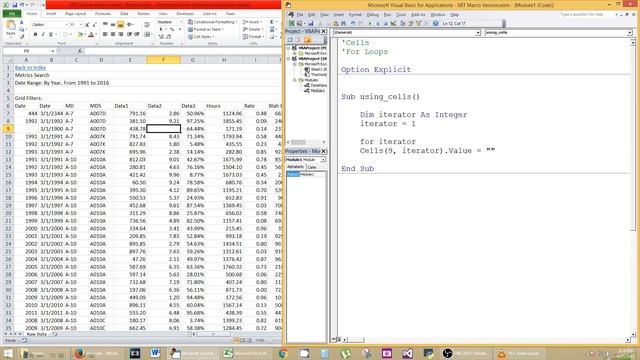Click Toggle Folders icon in Project panel
Screen dimensions: 640x360
[x=307, y=40]
